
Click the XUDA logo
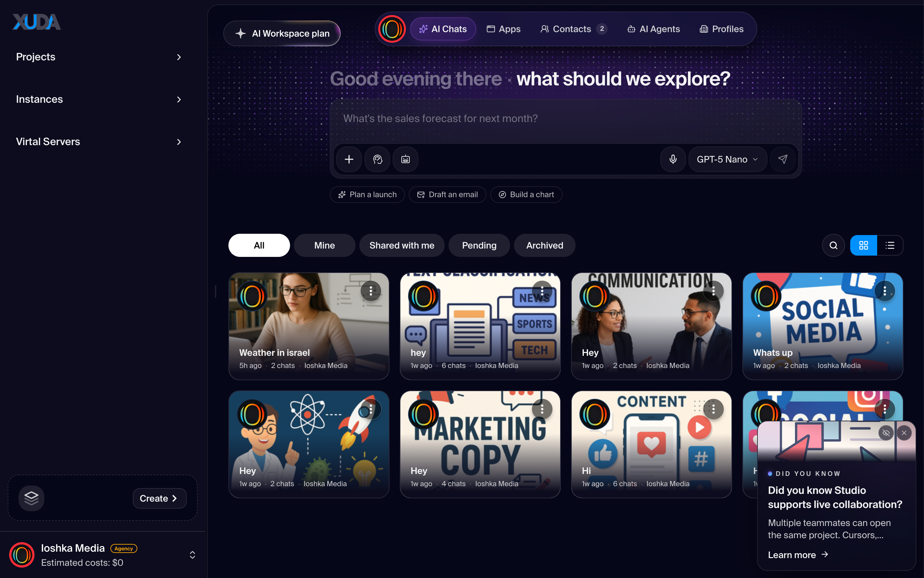point(37,22)
